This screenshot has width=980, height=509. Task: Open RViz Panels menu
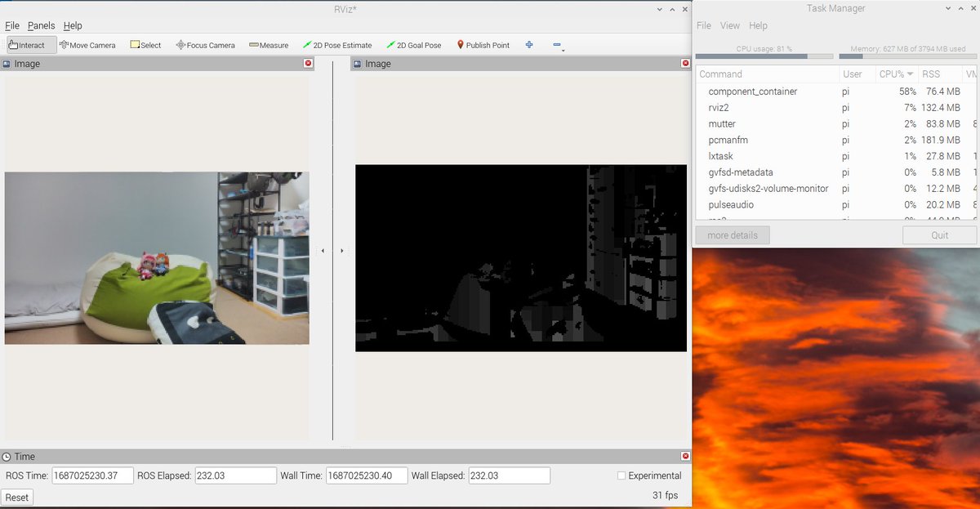(x=41, y=25)
